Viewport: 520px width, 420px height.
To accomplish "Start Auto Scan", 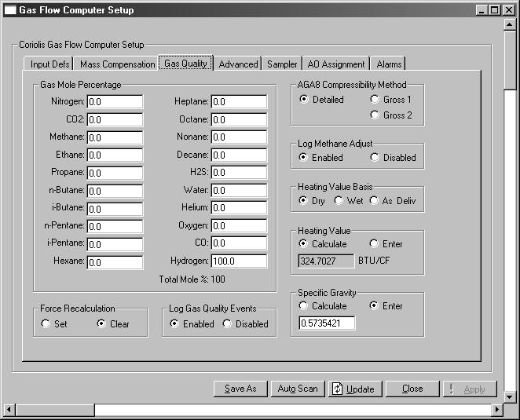I will click(298, 389).
